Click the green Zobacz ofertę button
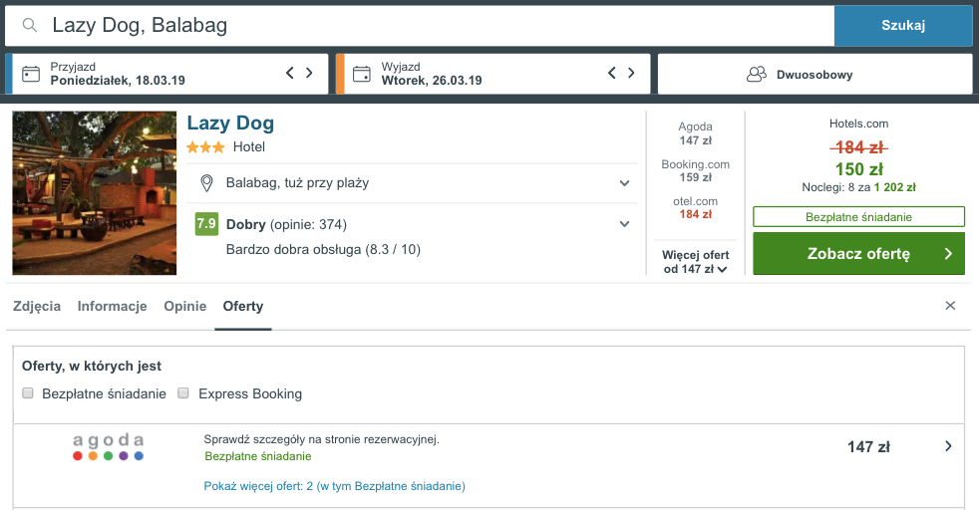 (858, 254)
